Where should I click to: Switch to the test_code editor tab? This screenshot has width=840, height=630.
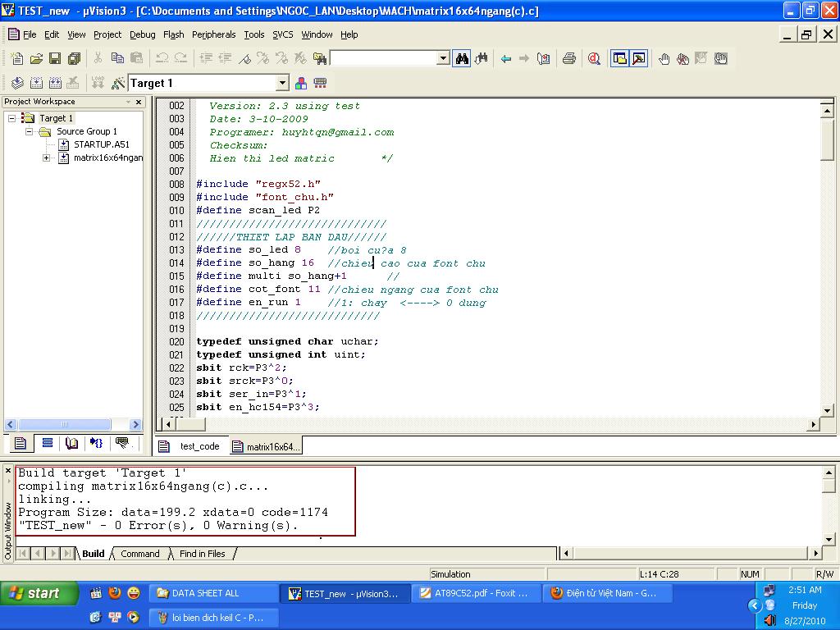pyautogui.click(x=199, y=446)
